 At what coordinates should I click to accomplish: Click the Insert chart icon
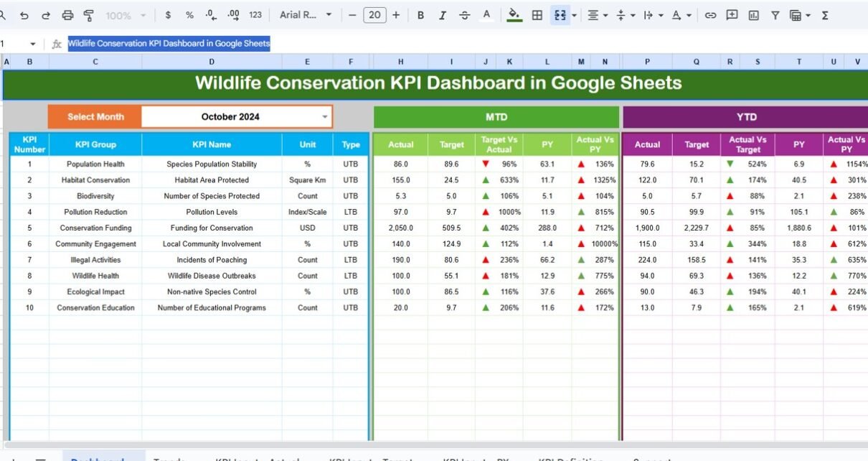753,15
